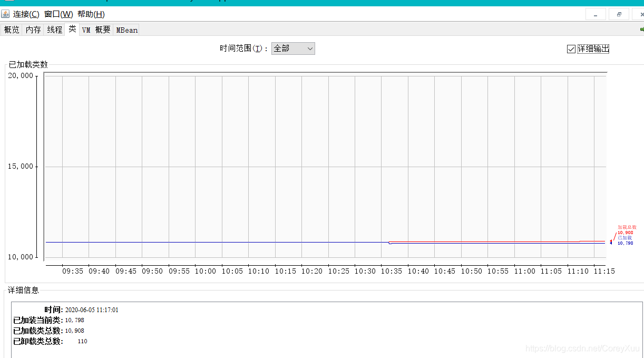Click the green connection status icon
This screenshot has width=644, height=358.
[641, 30]
